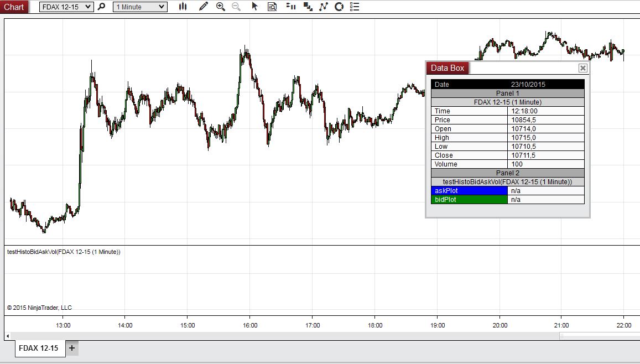Screen dimensions: 640x364
Task: Open the chart style candlestick icon
Action: 183,7
